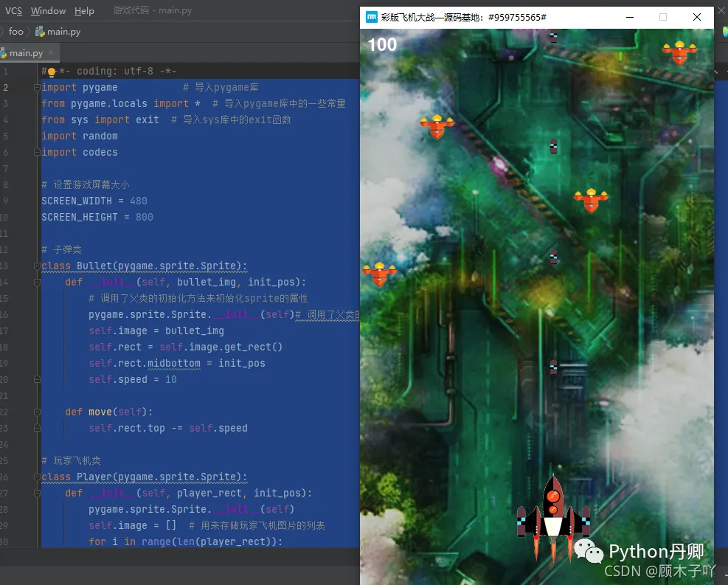728x585 pixels.
Task: Open the Help menu
Action: point(84,10)
